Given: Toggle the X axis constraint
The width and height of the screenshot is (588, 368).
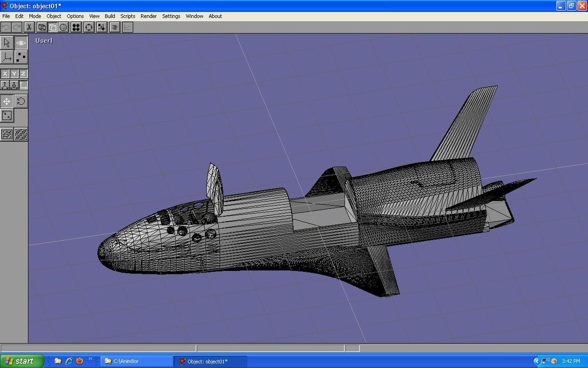Looking at the screenshot, I should point(5,74).
